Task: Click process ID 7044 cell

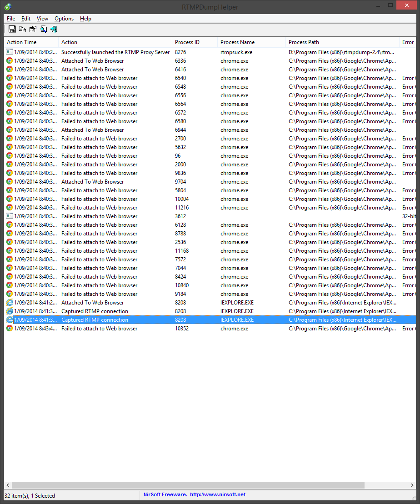Action: click(x=180, y=268)
